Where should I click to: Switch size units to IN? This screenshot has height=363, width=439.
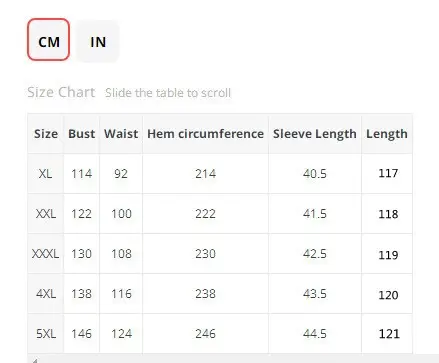coord(98,41)
